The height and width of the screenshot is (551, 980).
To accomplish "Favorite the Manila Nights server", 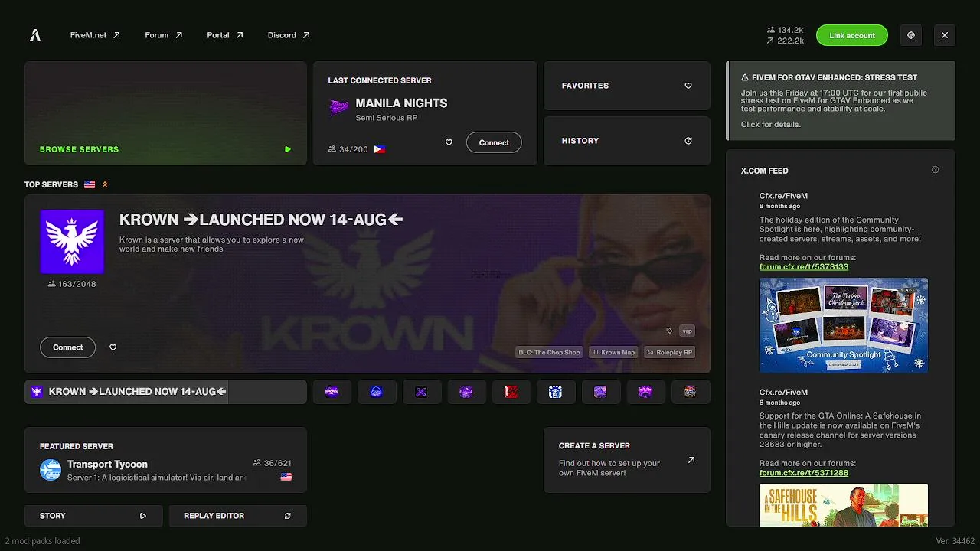I will click(449, 142).
